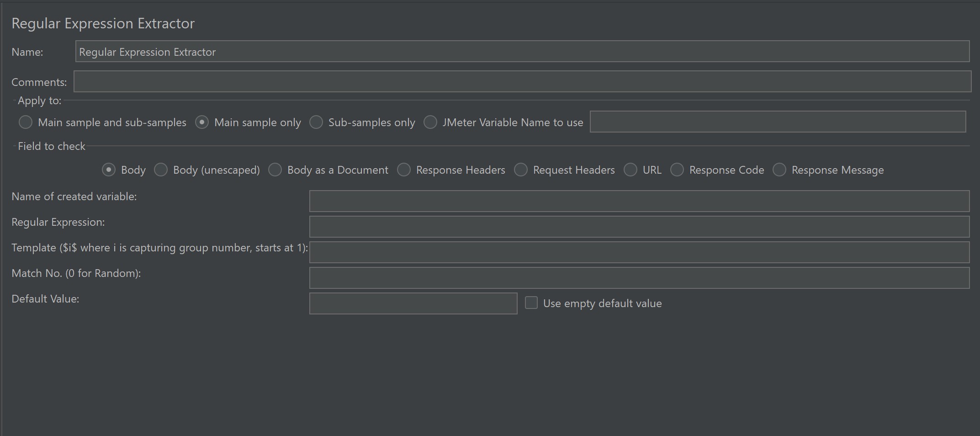Click the JMeter Variable Name text field
980x436 pixels.
click(778, 122)
